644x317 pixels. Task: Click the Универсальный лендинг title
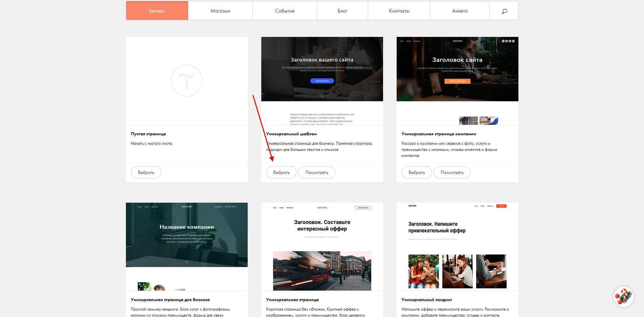[427, 300]
